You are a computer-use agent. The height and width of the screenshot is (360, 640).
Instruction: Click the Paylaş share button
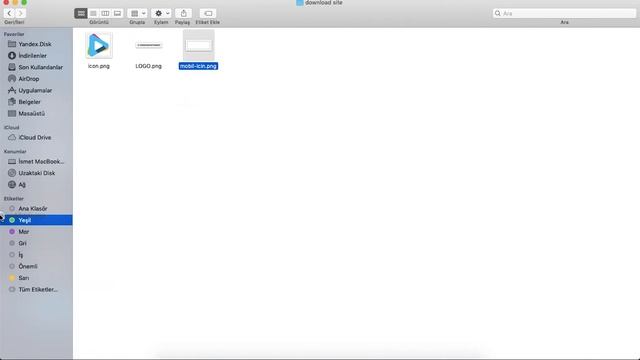click(183, 13)
